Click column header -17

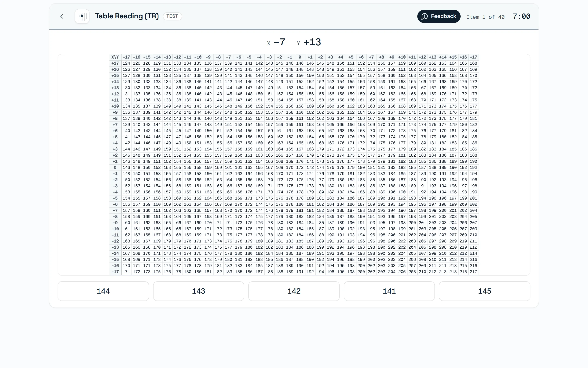126,57
